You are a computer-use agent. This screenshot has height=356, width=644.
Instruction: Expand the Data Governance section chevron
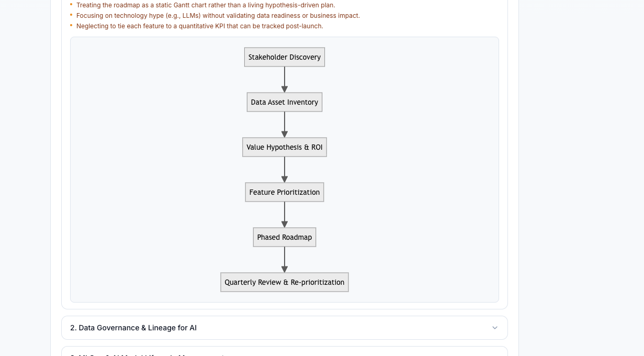tap(495, 328)
